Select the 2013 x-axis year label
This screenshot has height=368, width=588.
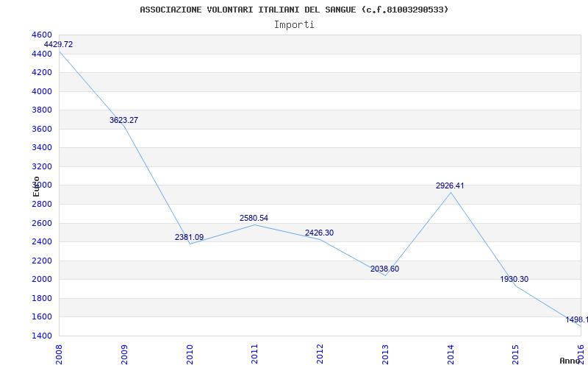pos(385,355)
